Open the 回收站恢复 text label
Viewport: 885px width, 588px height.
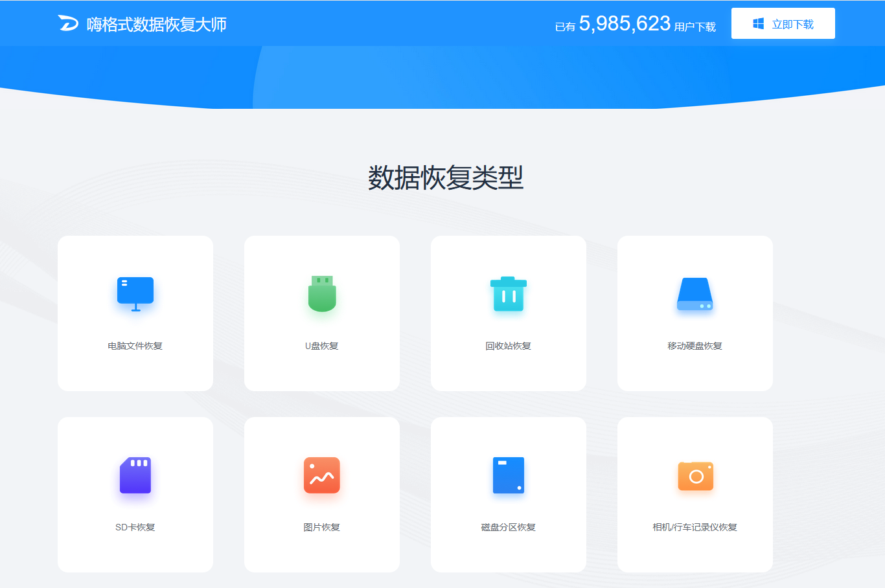tap(509, 346)
